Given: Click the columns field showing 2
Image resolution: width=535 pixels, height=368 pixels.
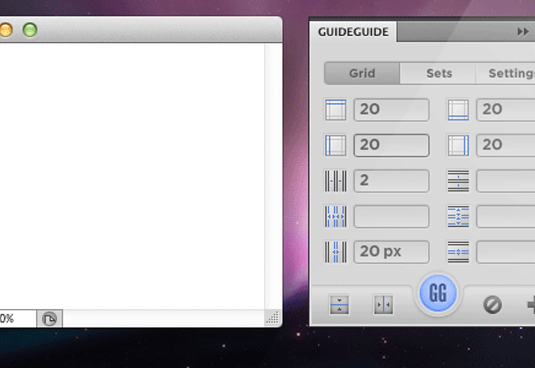Looking at the screenshot, I should 391,181.
